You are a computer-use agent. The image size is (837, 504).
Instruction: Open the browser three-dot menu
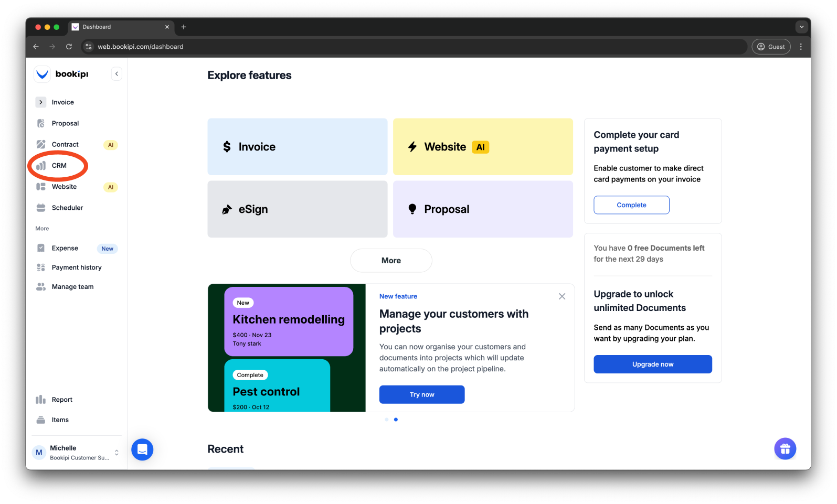click(x=801, y=47)
